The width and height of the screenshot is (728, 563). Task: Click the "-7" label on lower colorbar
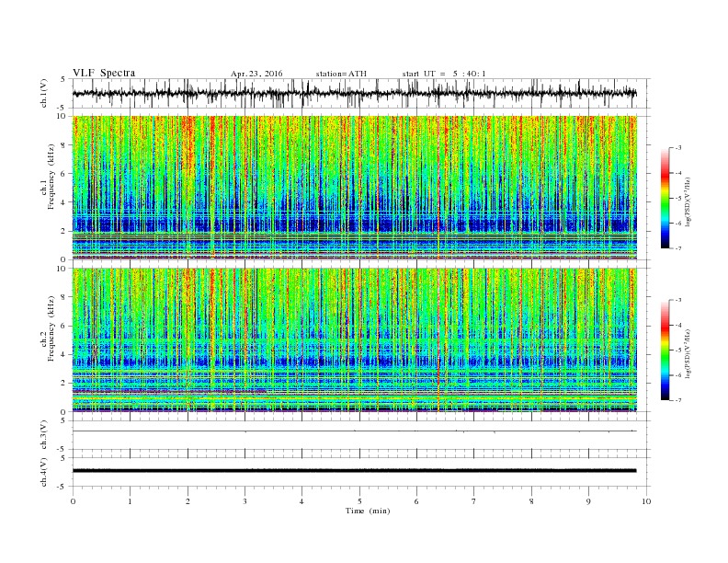tap(678, 400)
